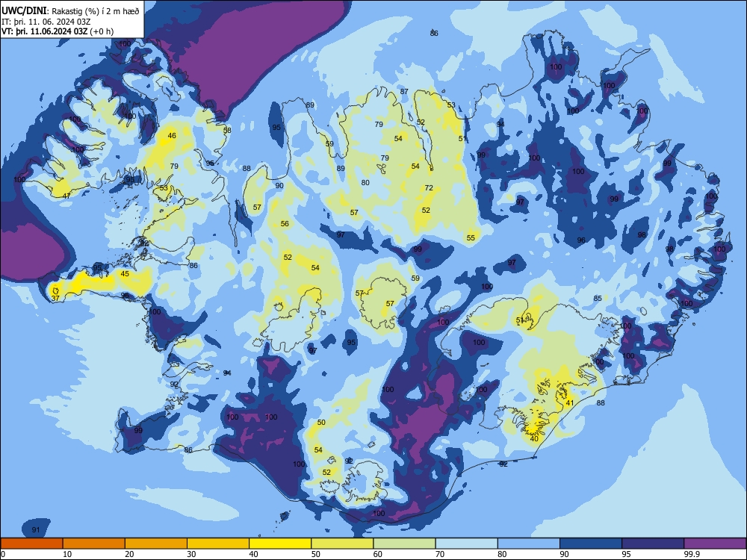
Task: Select the light blue 80–90 legend swatch
Action: click(529, 544)
